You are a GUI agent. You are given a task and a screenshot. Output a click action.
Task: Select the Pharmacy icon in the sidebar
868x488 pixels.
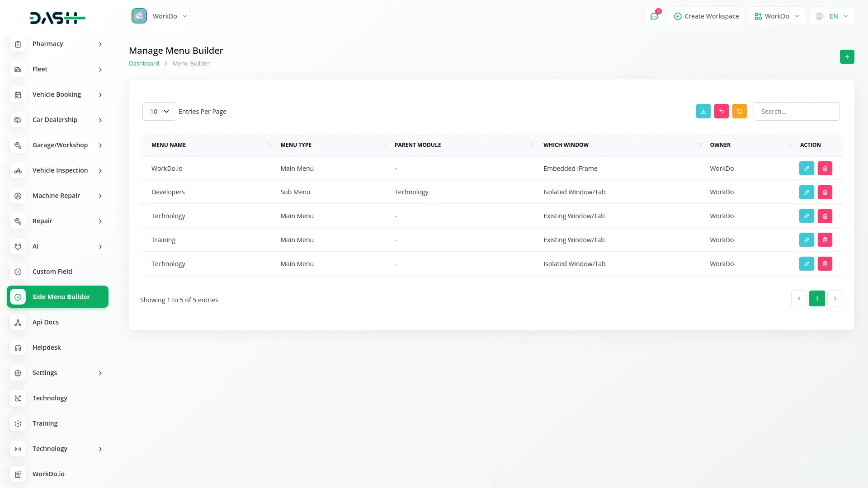(18, 44)
